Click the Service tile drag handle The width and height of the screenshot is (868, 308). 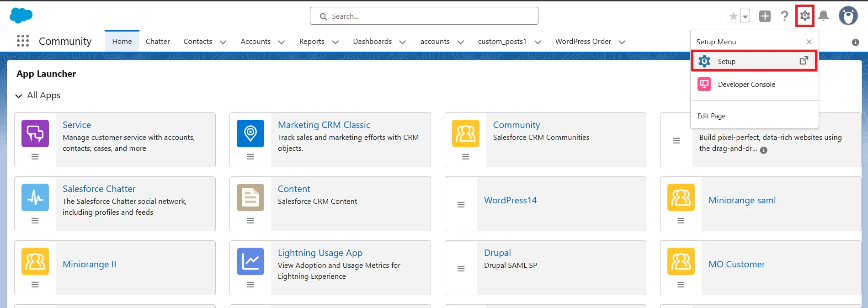point(35,157)
